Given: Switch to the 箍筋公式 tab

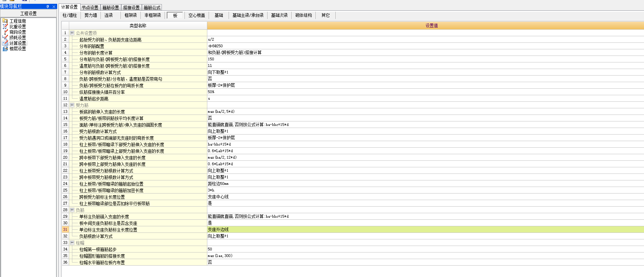Looking at the screenshot, I should (x=152, y=8).
